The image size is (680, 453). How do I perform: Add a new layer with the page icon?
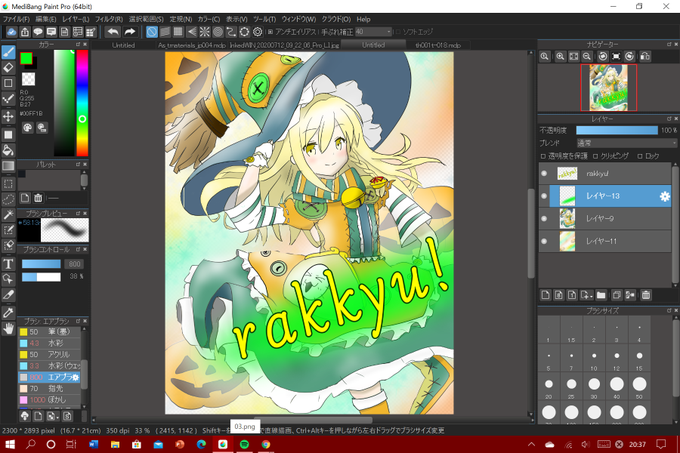[x=546, y=295]
